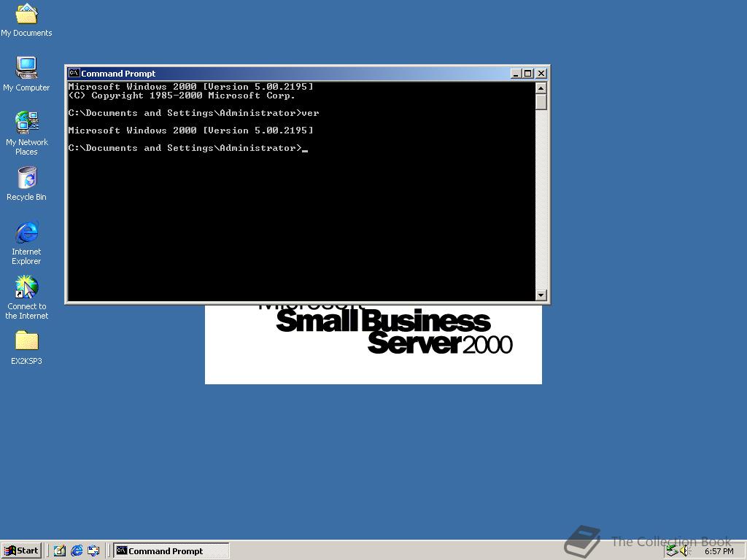Click the last prompt line with the cursor
The width and height of the screenshot is (747, 560).
[x=187, y=148]
